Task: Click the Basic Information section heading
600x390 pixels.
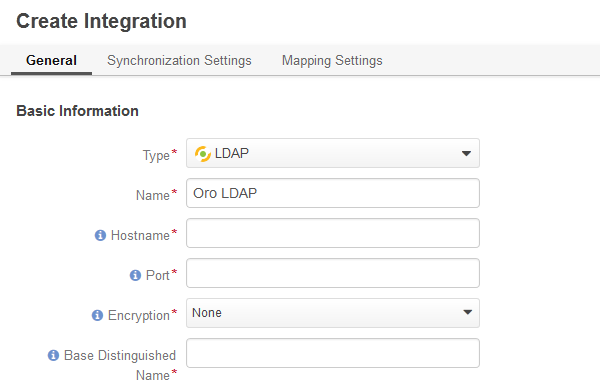Action: pyautogui.click(x=77, y=111)
